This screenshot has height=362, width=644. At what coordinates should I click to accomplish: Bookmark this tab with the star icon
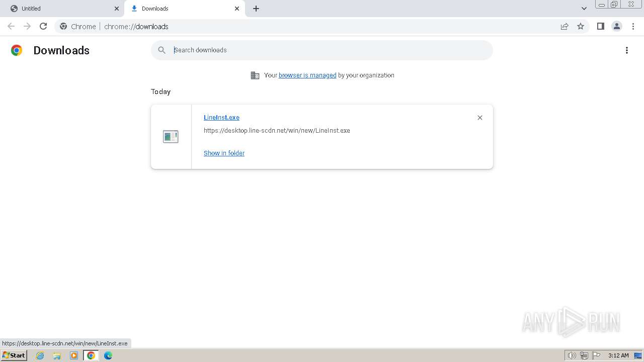[581, 26]
